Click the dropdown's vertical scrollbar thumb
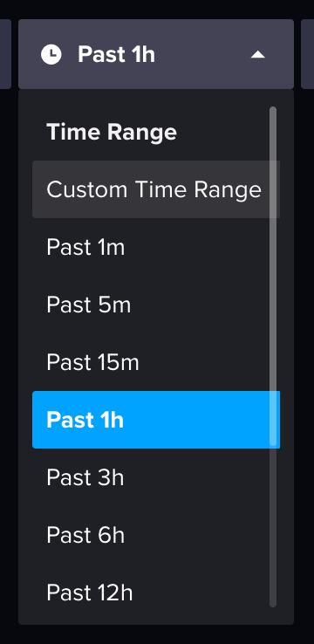 pos(273,276)
